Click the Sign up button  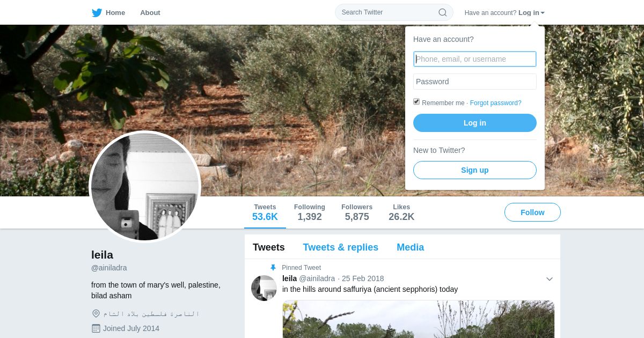[x=475, y=170]
